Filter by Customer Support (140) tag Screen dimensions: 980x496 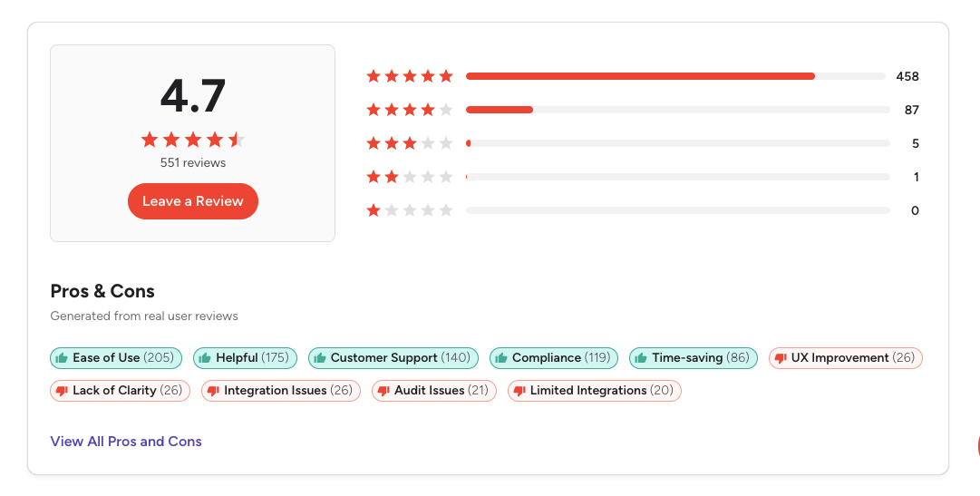click(x=393, y=358)
